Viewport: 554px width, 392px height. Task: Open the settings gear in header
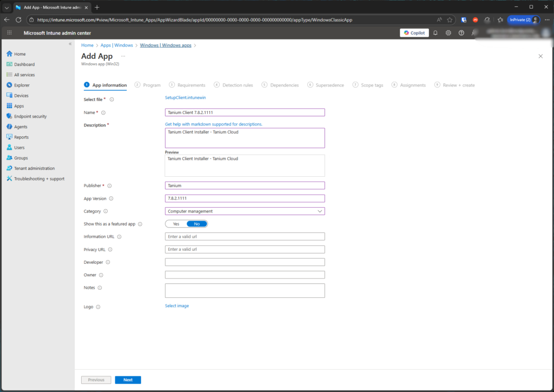click(x=449, y=33)
